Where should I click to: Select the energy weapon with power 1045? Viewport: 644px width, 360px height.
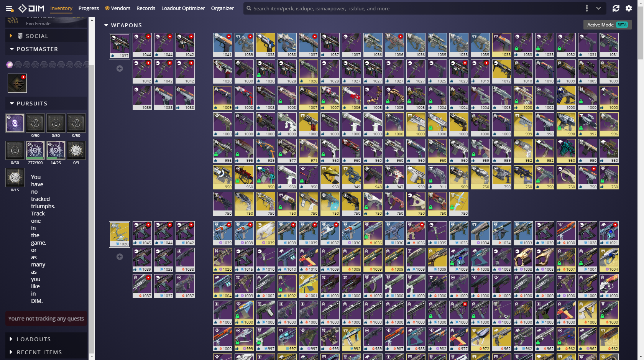pos(142,233)
